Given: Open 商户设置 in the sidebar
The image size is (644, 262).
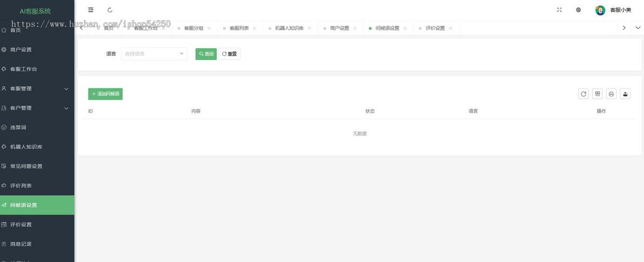Looking at the screenshot, I should pos(37,49).
